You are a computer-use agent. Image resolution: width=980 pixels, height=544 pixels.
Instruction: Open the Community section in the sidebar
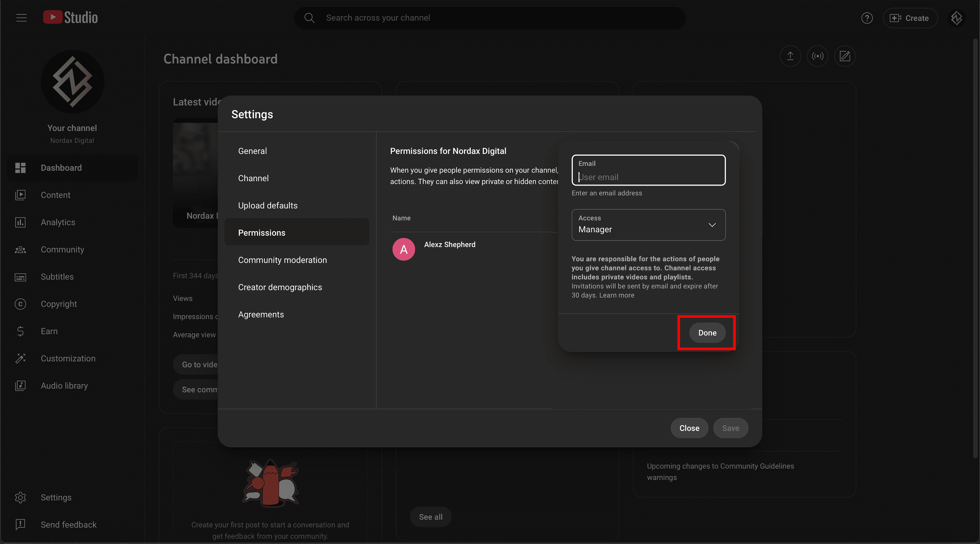coord(62,249)
